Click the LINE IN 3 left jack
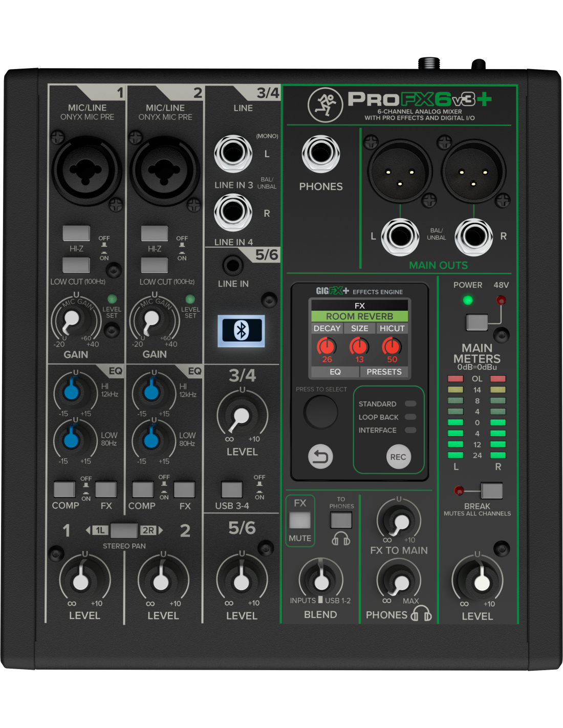563x728 pixels. (233, 154)
